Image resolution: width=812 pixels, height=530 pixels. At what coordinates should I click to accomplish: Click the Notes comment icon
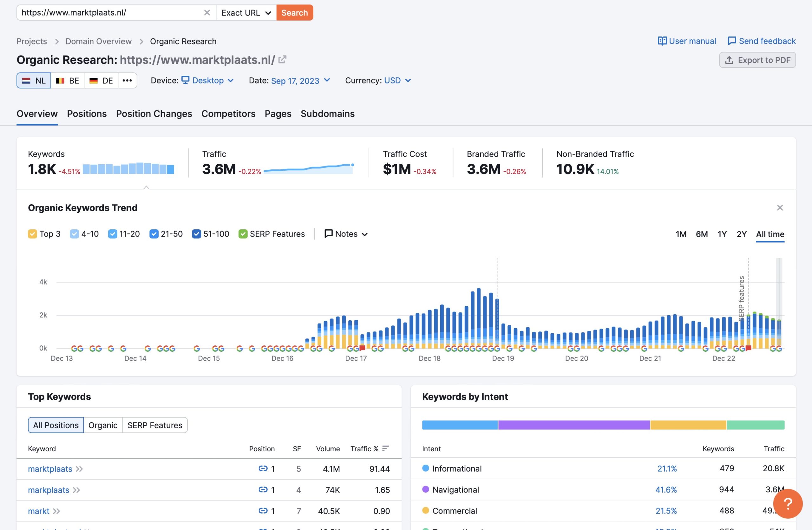328,234
